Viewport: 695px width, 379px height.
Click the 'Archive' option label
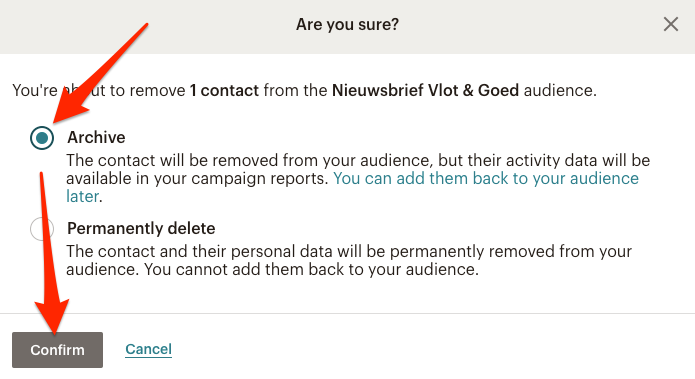(96, 137)
